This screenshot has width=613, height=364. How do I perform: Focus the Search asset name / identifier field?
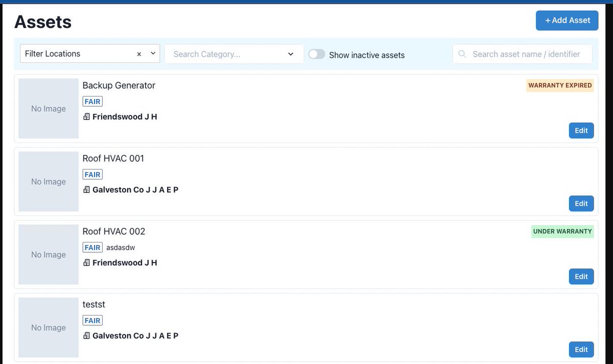point(522,54)
